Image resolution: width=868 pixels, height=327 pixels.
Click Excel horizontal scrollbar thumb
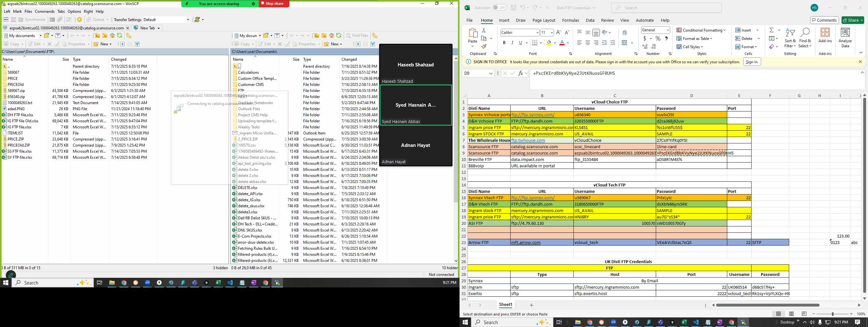767,305
